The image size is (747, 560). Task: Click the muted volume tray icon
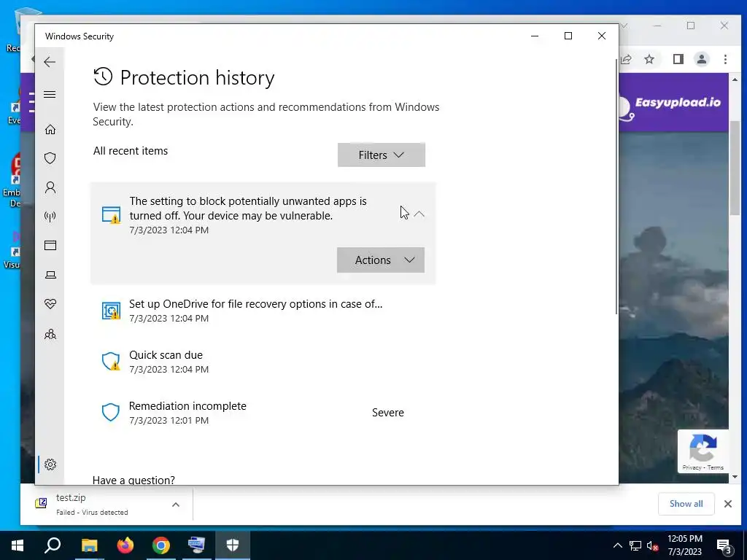[x=652, y=545]
